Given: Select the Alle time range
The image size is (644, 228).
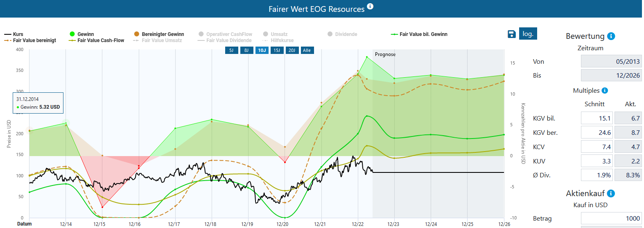Looking at the screenshot, I should [x=307, y=50].
